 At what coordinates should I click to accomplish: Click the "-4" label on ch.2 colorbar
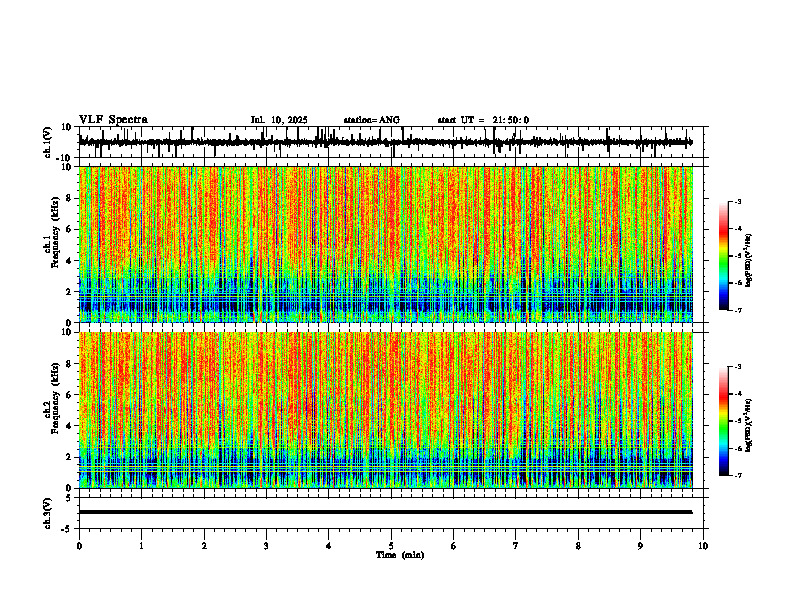[x=738, y=393]
